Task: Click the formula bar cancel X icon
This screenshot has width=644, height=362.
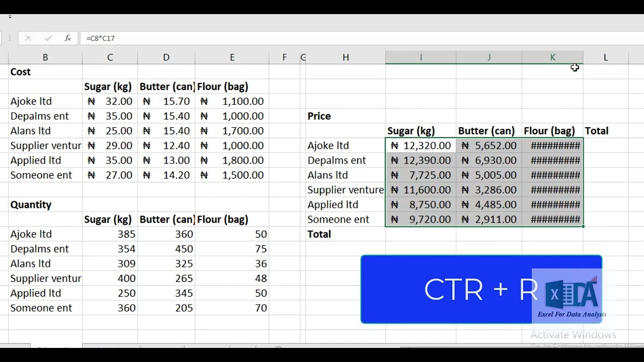Action: tap(28, 38)
